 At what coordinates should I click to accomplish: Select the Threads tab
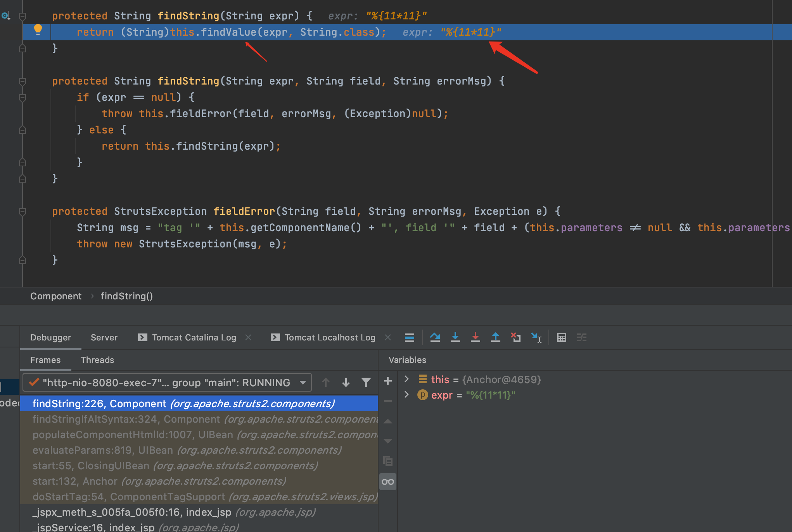[97, 360]
